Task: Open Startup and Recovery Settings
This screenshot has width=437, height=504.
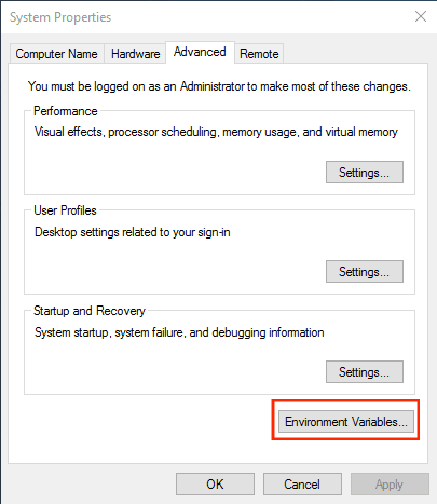Action: pos(364,372)
